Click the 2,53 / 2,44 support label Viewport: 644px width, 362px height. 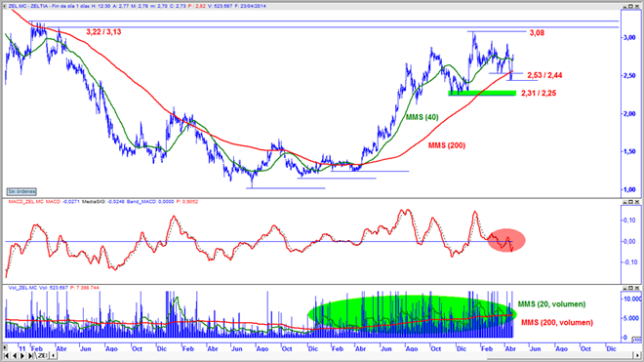544,75
